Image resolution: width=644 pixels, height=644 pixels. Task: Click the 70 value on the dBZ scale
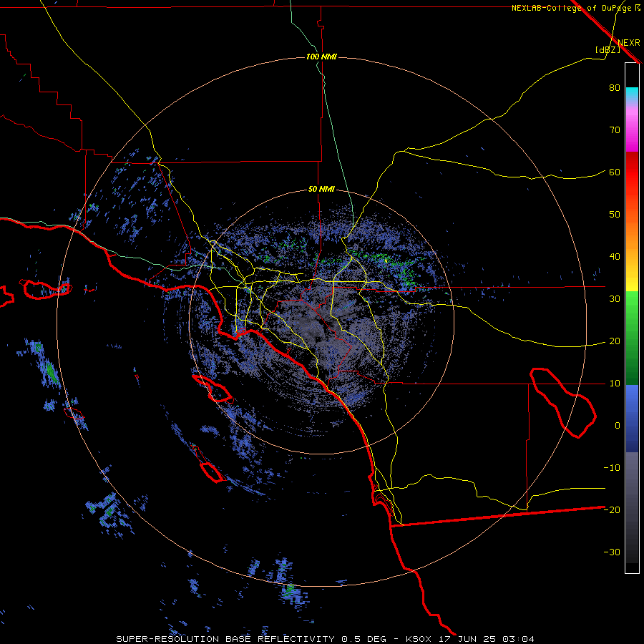615,130
